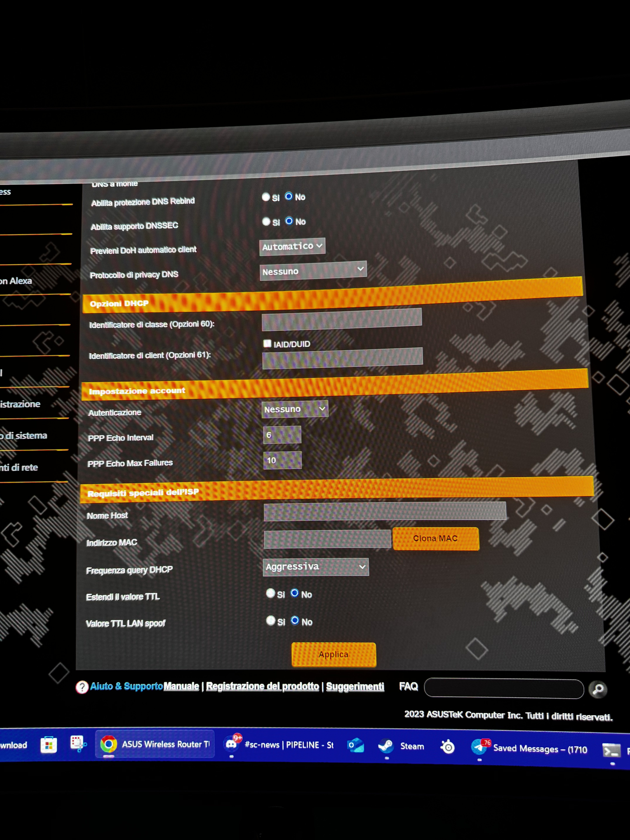The image size is (630, 840).
Task: Click the Aiuto & Supporto help icon
Action: [82, 687]
